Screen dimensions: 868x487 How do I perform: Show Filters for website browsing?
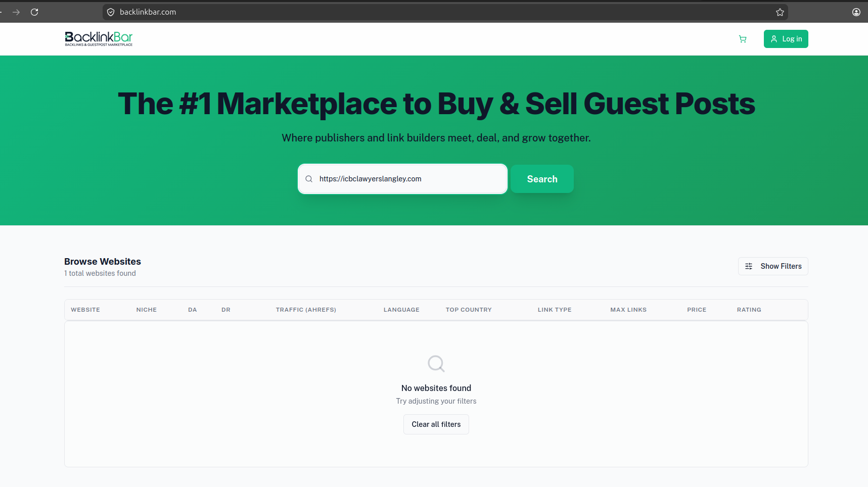pos(773,266)
